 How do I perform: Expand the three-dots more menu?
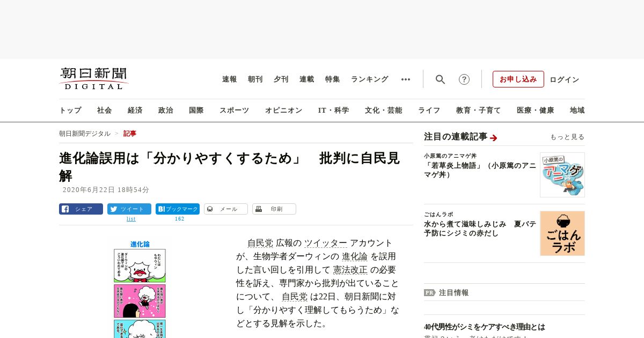coord(406,79)
